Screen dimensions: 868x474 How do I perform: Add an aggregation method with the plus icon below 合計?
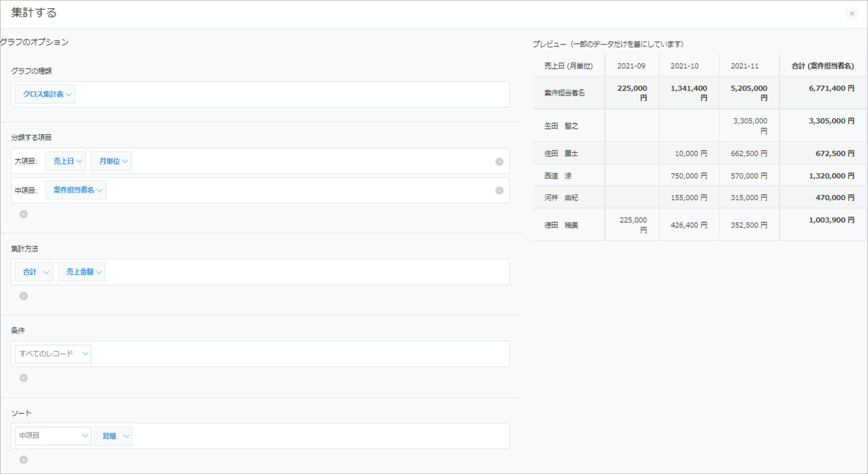pyautogui.click(x=24, y=296)
